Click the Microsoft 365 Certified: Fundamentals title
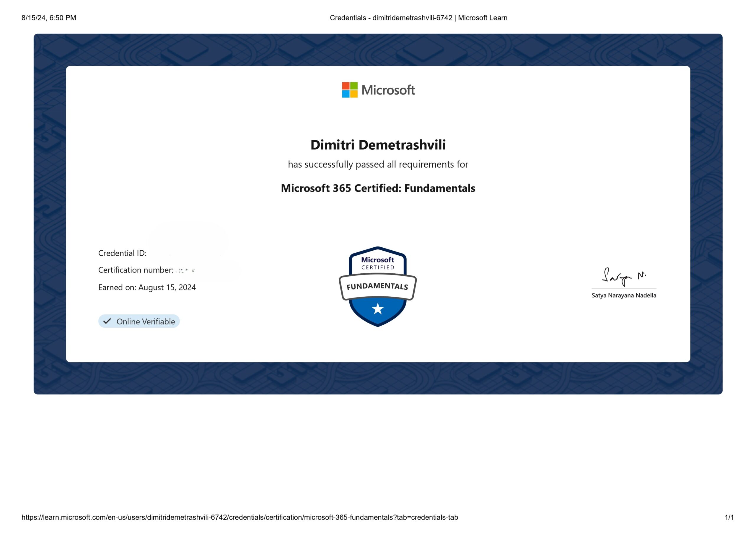 pyautogui.click(x=378, y=188)
